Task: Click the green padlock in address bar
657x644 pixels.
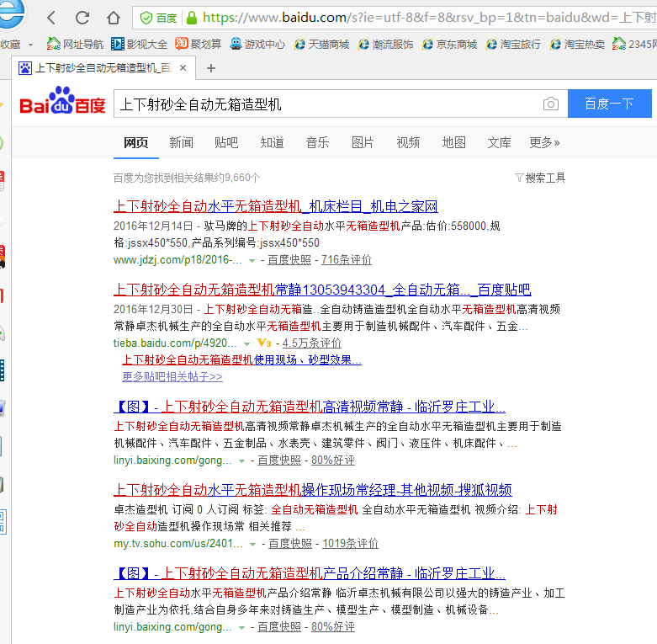Action: [x=192, y=18]
